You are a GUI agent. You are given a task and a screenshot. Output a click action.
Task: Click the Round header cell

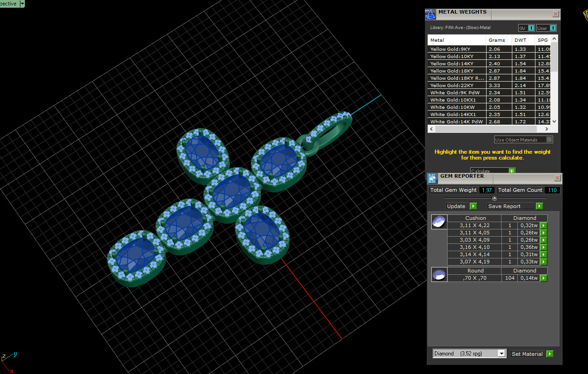tap(475, 271)
